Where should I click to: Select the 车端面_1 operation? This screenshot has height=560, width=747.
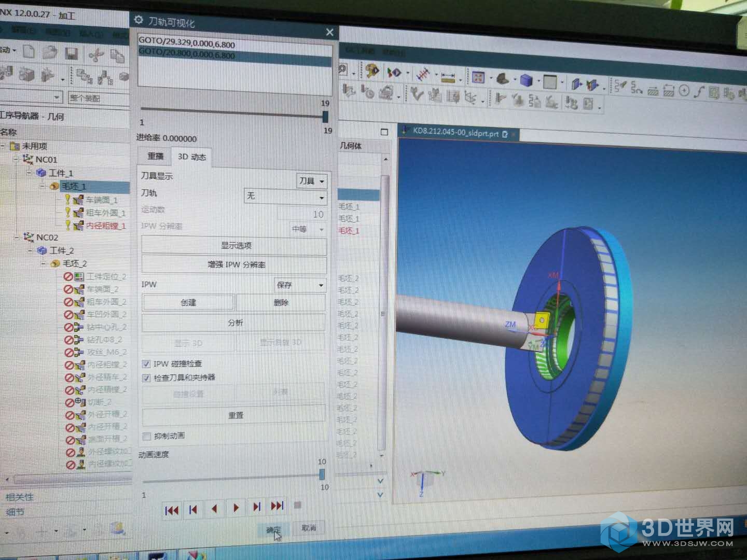click(101, 200)
